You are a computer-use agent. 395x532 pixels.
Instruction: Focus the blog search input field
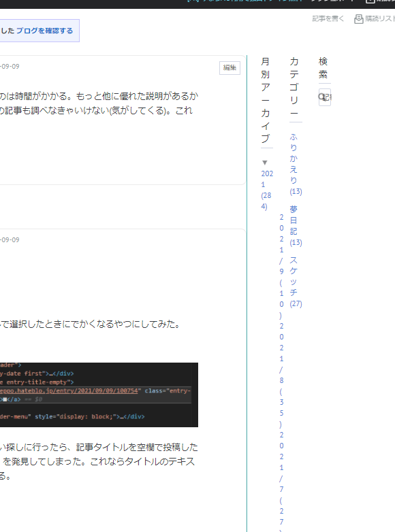[325, 97]
